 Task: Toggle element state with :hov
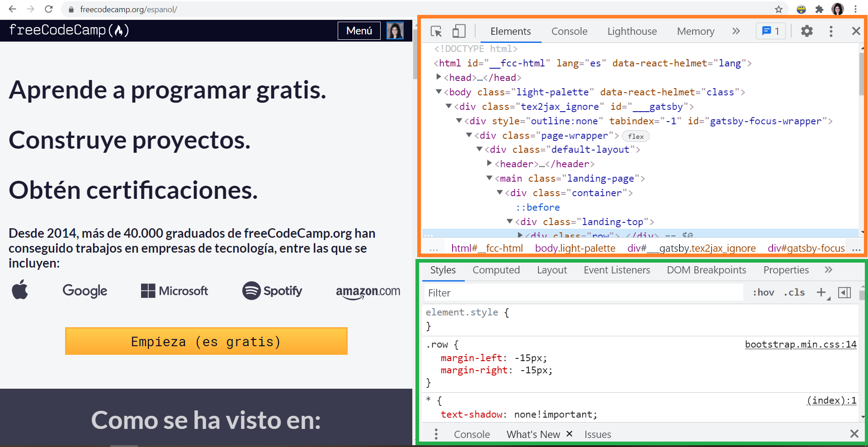point(763,292)
